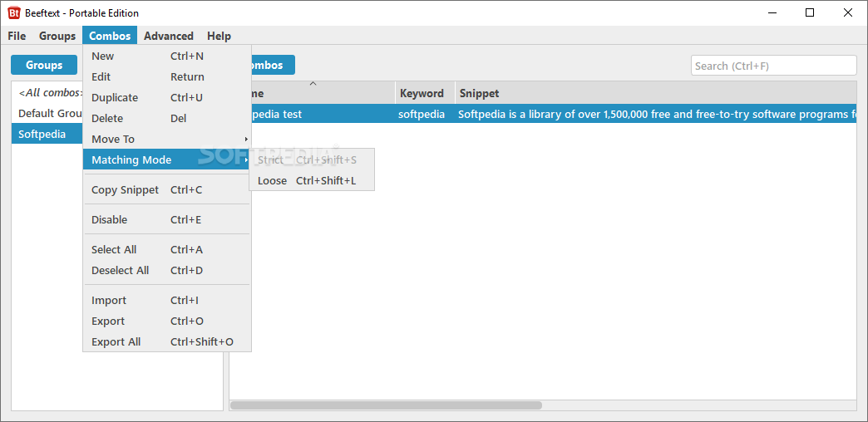Select Delete menu entry

[x=167, y=118]
